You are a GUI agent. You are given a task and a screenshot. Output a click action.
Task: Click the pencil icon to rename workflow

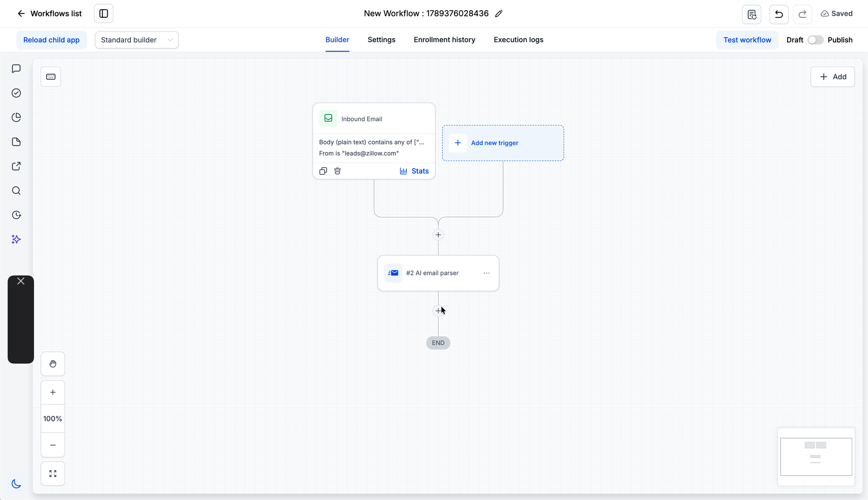(x=499, y=14)
